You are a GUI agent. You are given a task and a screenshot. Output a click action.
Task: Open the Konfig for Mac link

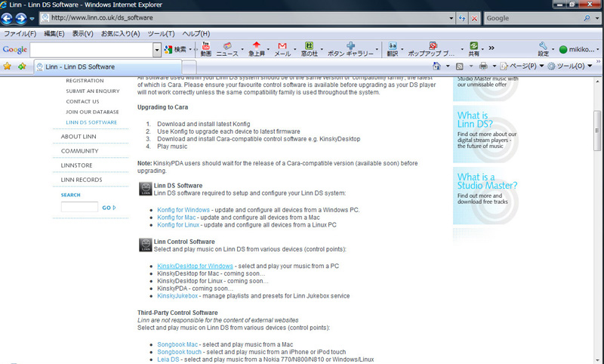pyautogui.click(x=177, y=217)
